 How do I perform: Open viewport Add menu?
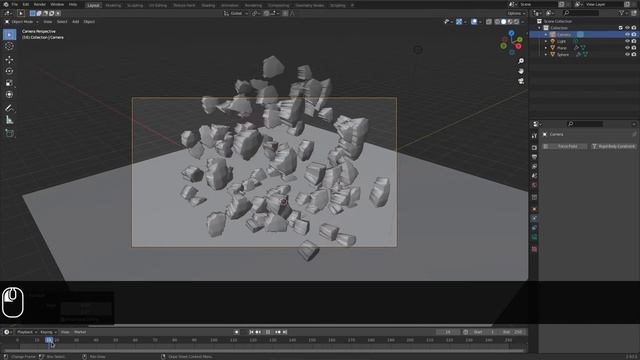point(76,22)
